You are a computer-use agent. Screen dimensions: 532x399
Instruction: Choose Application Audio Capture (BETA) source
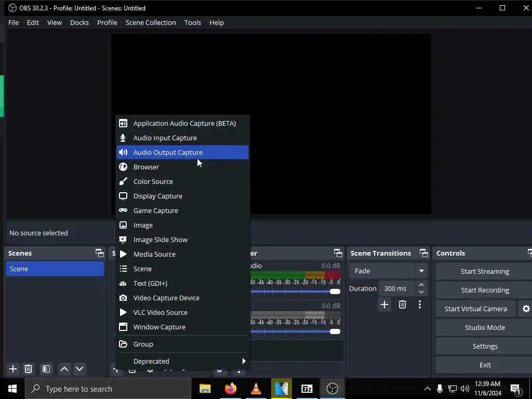182,123
